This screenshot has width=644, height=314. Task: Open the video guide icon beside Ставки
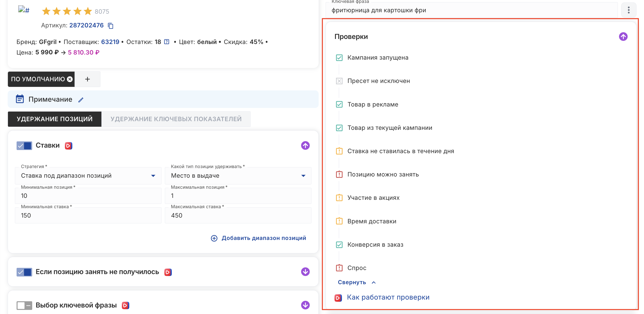click(x=68, y=146)
